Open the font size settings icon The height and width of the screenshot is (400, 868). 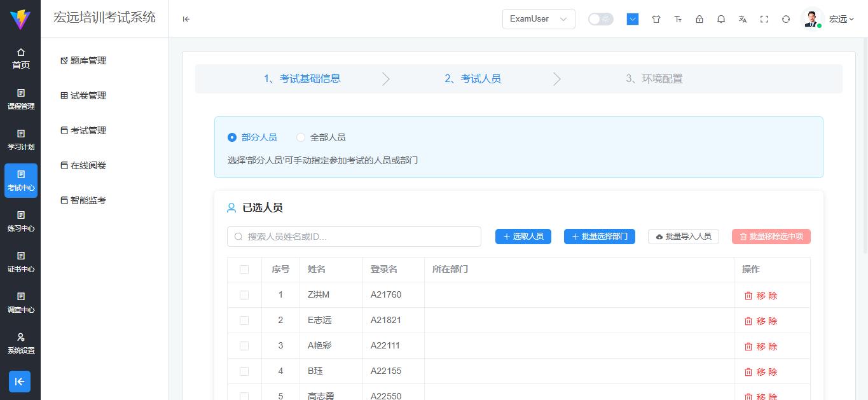(x=678, y=19)
